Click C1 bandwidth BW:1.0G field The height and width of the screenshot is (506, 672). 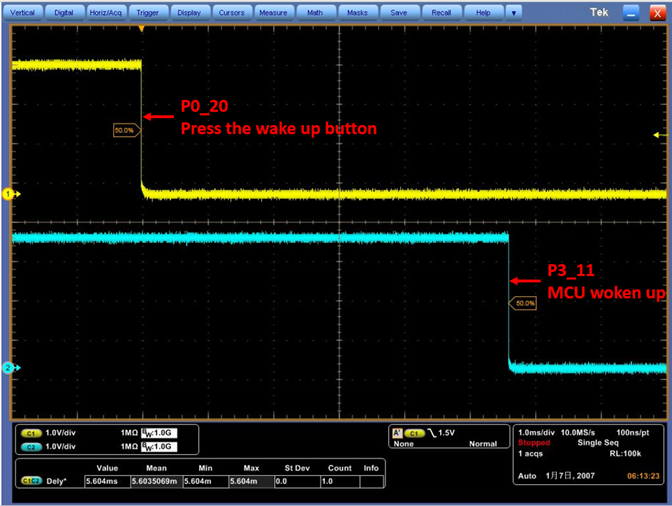pos(159,433)
